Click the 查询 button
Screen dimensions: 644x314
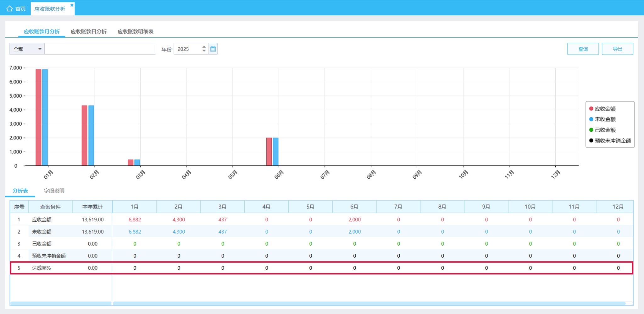583,49
